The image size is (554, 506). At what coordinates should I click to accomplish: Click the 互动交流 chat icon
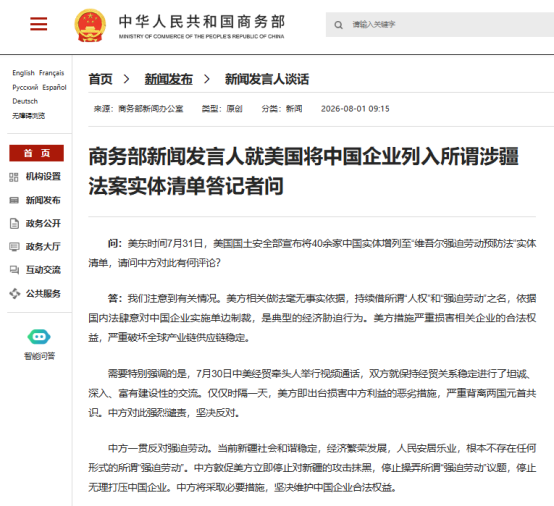point(14,270)
